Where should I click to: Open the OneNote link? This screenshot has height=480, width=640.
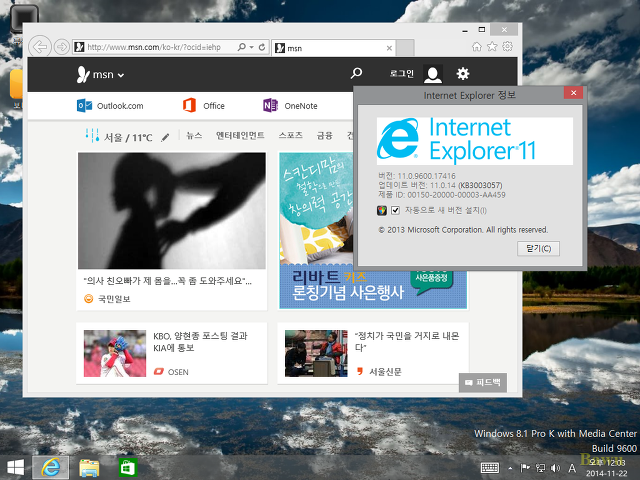(290, 106)
